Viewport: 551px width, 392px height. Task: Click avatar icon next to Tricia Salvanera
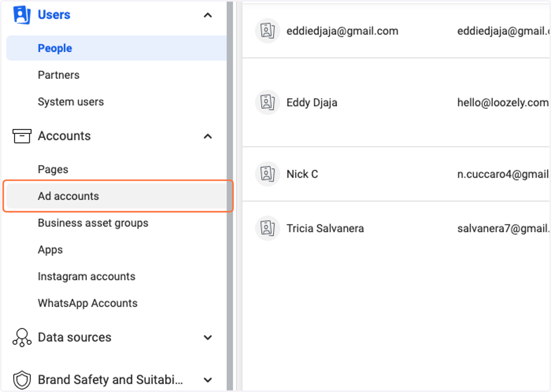267,228
